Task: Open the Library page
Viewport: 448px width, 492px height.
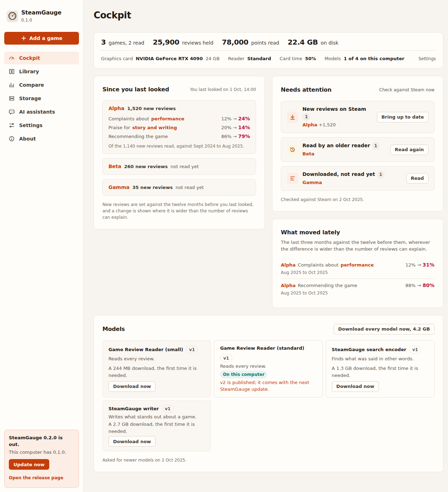Action: [41, 71]
